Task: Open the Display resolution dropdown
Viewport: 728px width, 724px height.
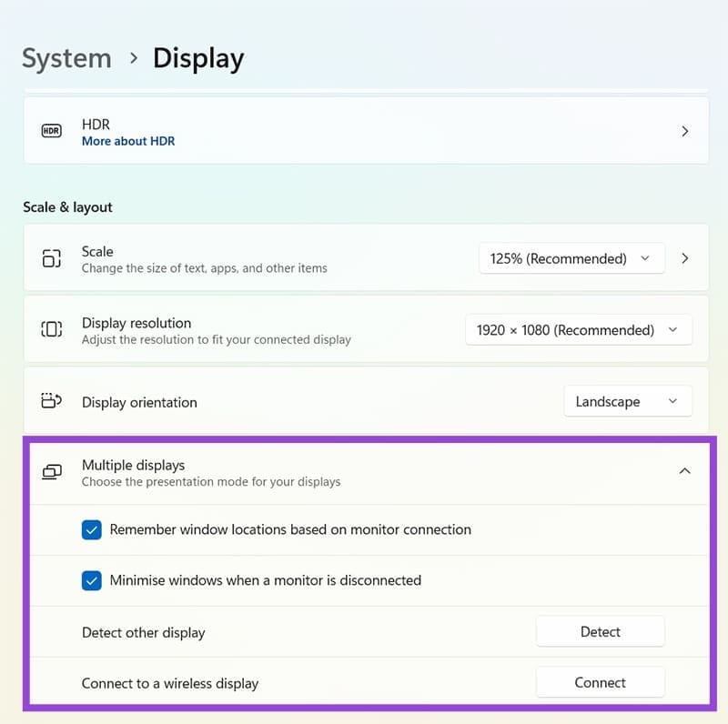Action: click(x=578, y=329)
